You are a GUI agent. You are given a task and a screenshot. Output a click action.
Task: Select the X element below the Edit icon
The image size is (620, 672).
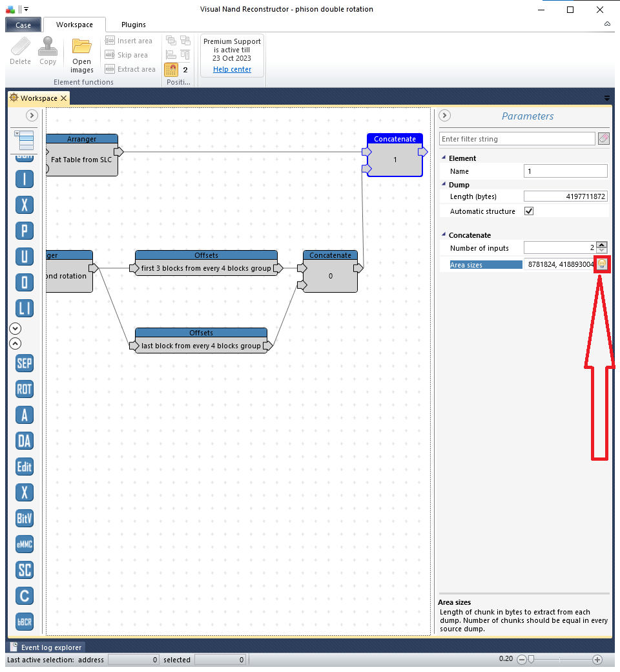click(25, 492)
